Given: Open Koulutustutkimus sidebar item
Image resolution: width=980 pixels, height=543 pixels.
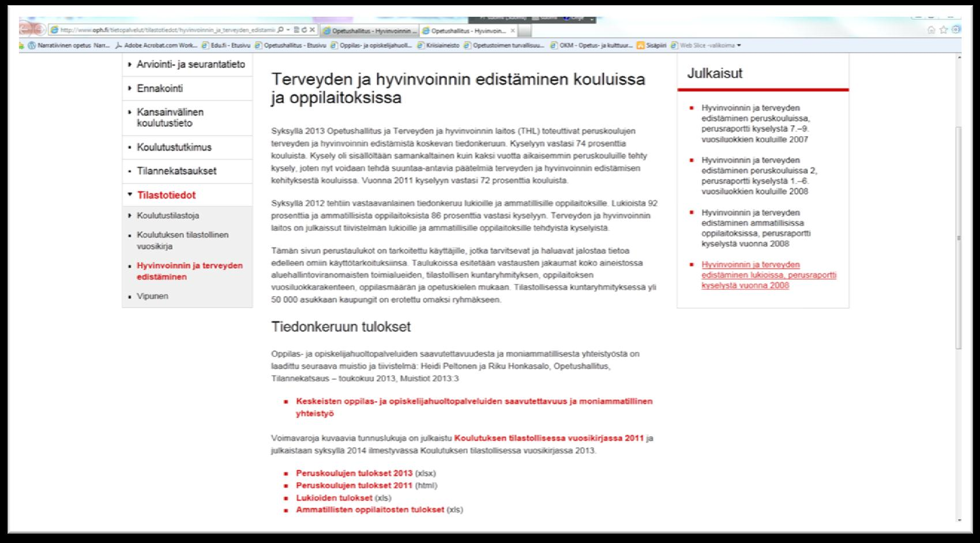Looking at the screenshot, I should pyautogui.click(x=187, y=147).
